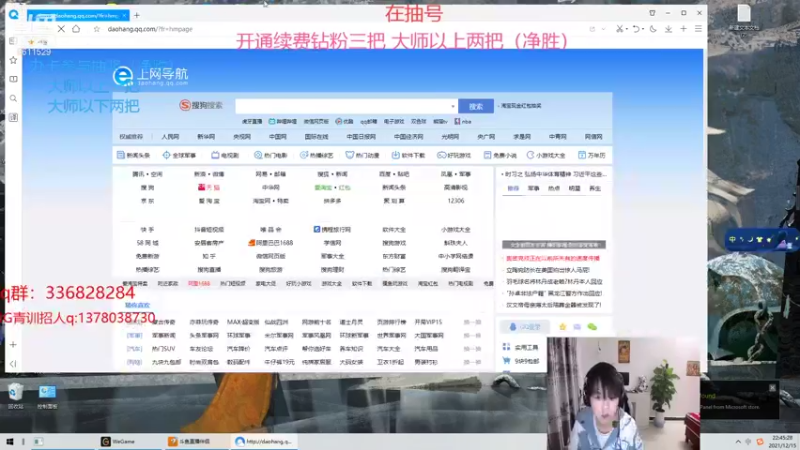Bookmark page with the star icon
Screen dimensions: 800x450
96,29
